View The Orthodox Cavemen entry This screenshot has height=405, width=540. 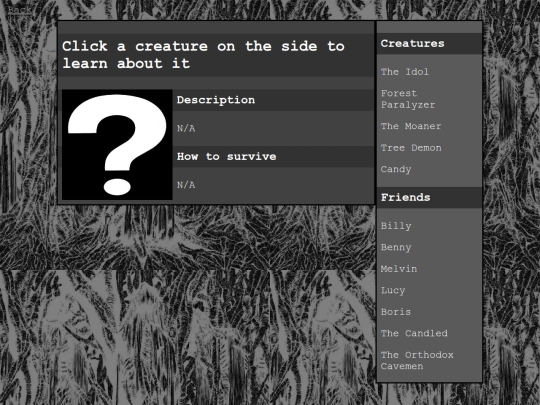coord(417,361)
